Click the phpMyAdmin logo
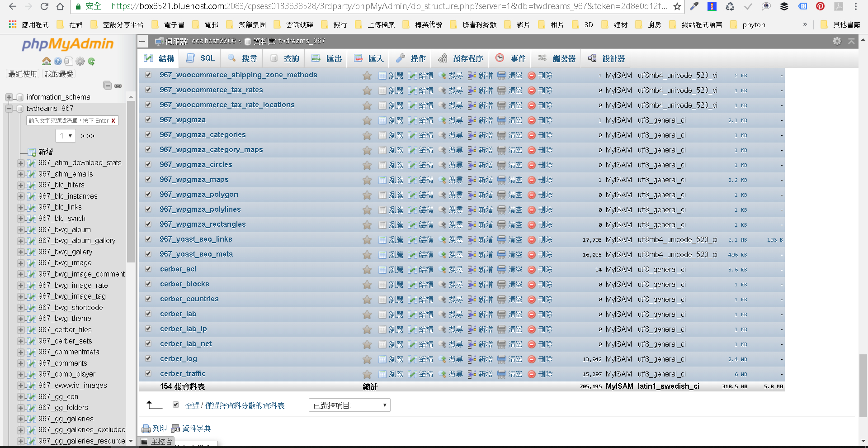Image resolution: width=868 pixels, height=448 pixels. 68,44
